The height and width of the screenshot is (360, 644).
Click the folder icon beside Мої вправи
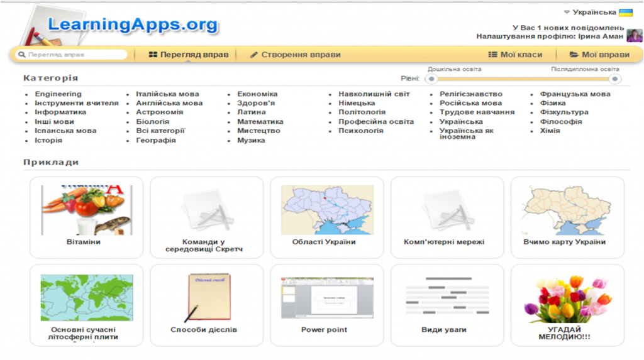click(x=574, y=55)
